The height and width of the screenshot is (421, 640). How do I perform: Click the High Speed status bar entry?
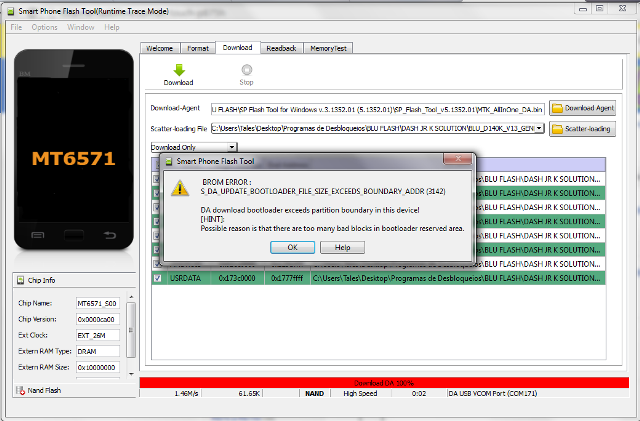pyautogui.click(x=360, y=394)
